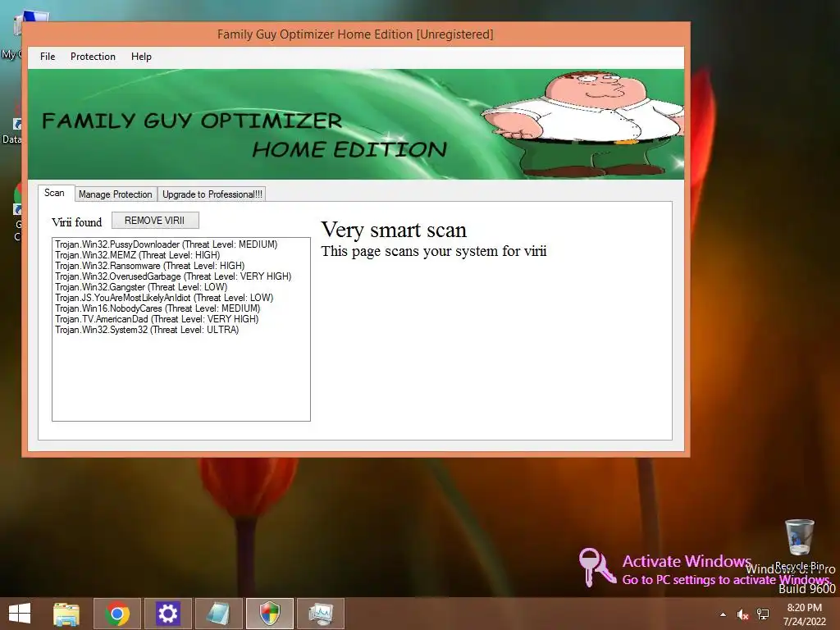The height and width of the screenshot is (630, 840).
Task: Open the clock showing 8:20 PM
Action: pos(804,614)
